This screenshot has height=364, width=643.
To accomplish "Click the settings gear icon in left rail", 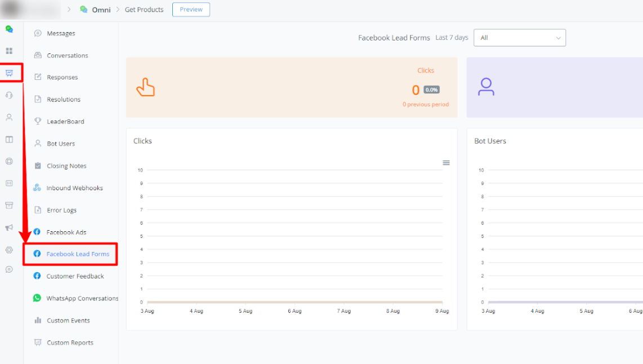I will coord(9,250).
